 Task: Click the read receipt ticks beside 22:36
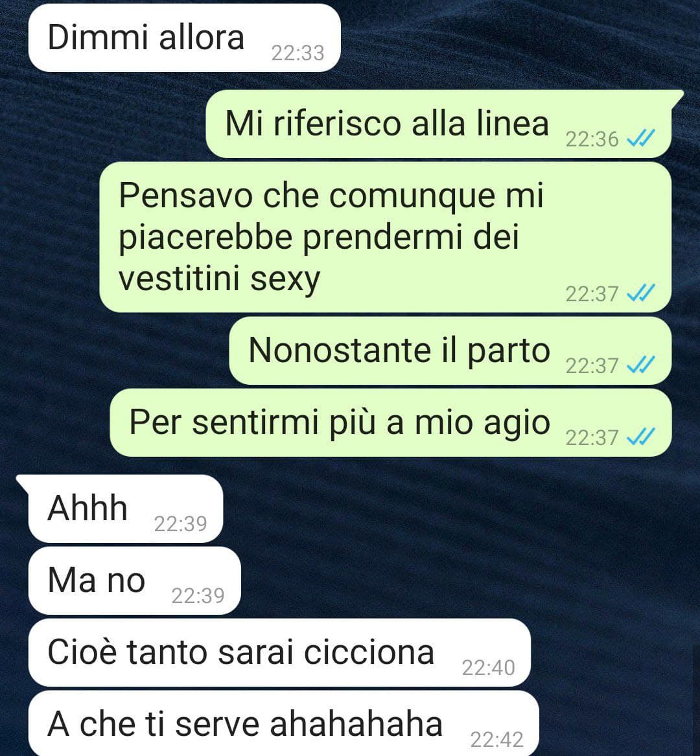tap(640, 139)
